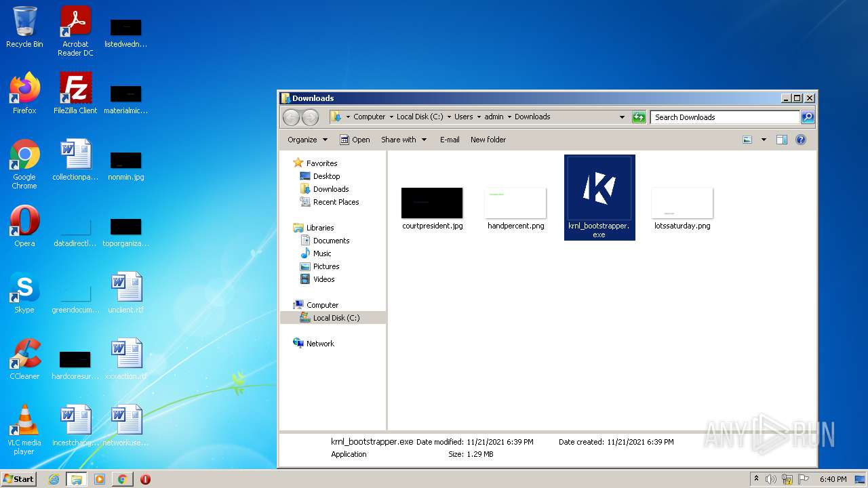868x488 pixels.
Task: Select handpercent.png thumbnail
Action: pyautogui.click(x=515, y=209)
